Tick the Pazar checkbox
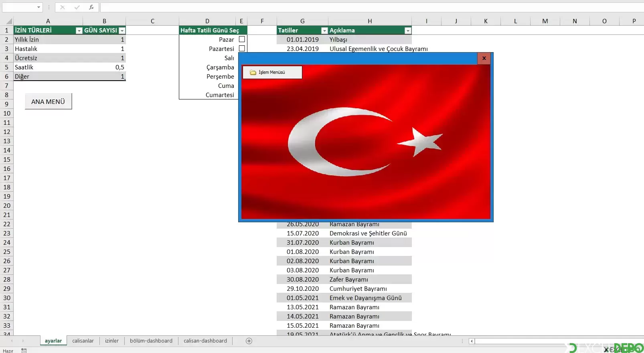The width and height of the screenshot is (644, 353). (242, 39)
